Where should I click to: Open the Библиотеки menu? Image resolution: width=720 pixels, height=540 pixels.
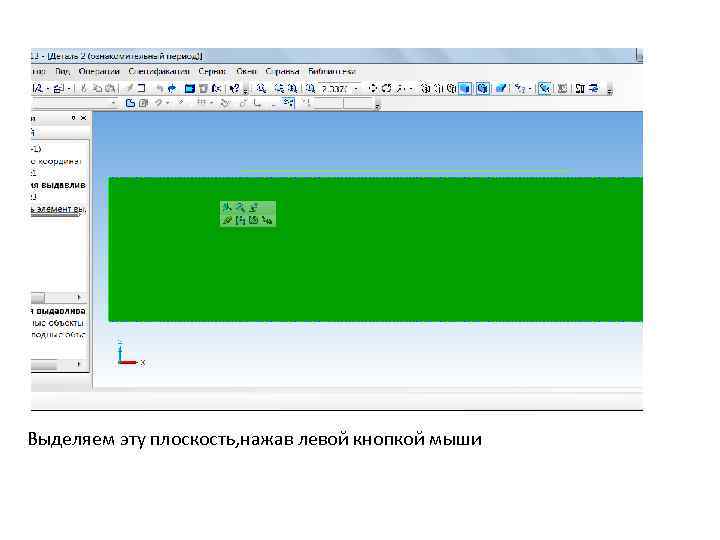click(332, 72)
